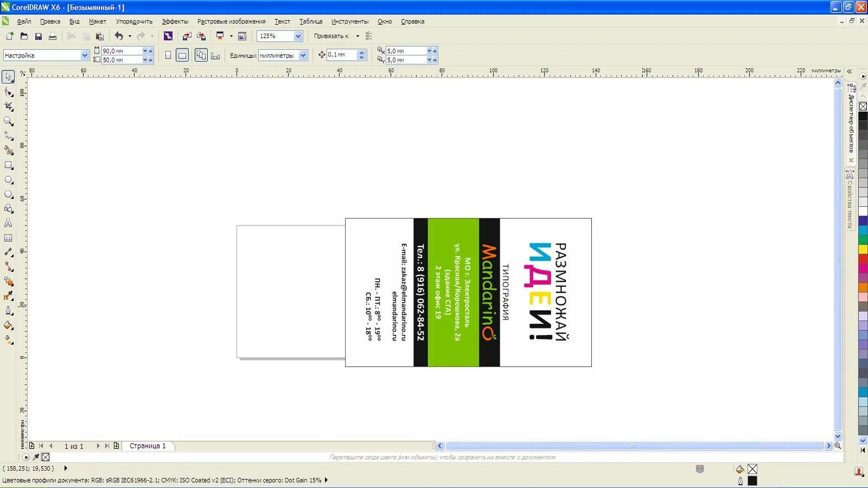Open the Fill bucket tool
868x488 pixels.
point(8,325)
